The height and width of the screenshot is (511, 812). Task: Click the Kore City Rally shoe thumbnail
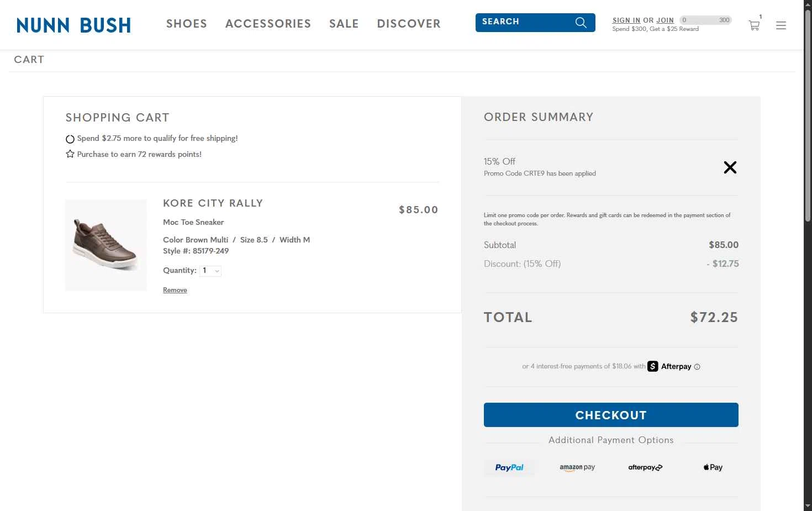point(106,245)
